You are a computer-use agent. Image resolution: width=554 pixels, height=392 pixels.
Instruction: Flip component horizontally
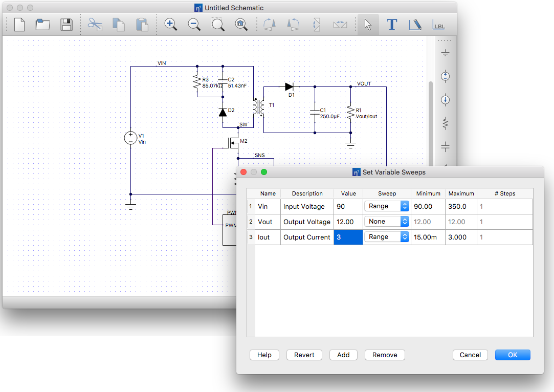click(340, 25)
